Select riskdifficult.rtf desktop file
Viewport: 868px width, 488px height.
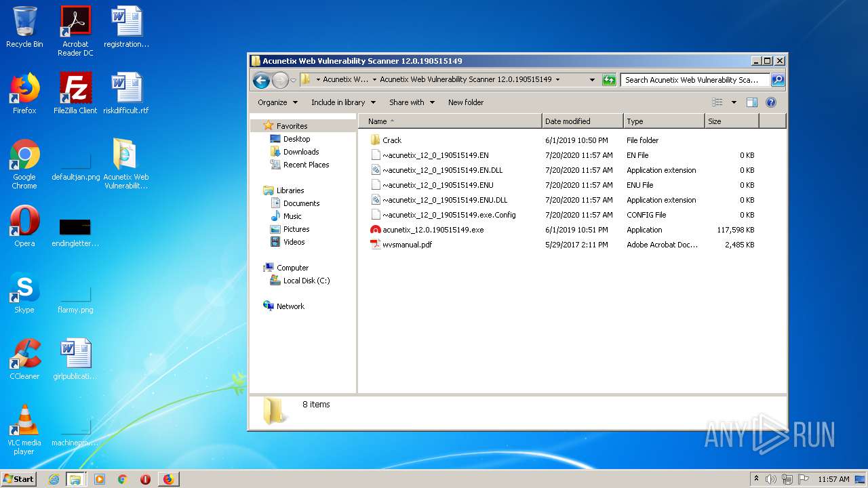point(126,94)
